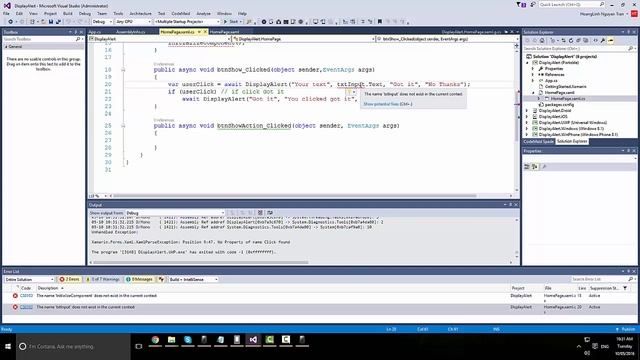Image resolution: width=640 pixels, height=360 pixels.
Task: Collapse the btnShow_Clicked method outline
Action: pos(123,70)
